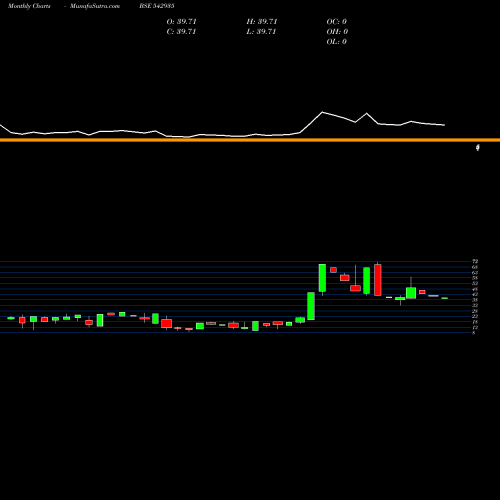Click the 68 price axis label
The height and width of the screenshot is (500, 500).
[x=475, y=267]
